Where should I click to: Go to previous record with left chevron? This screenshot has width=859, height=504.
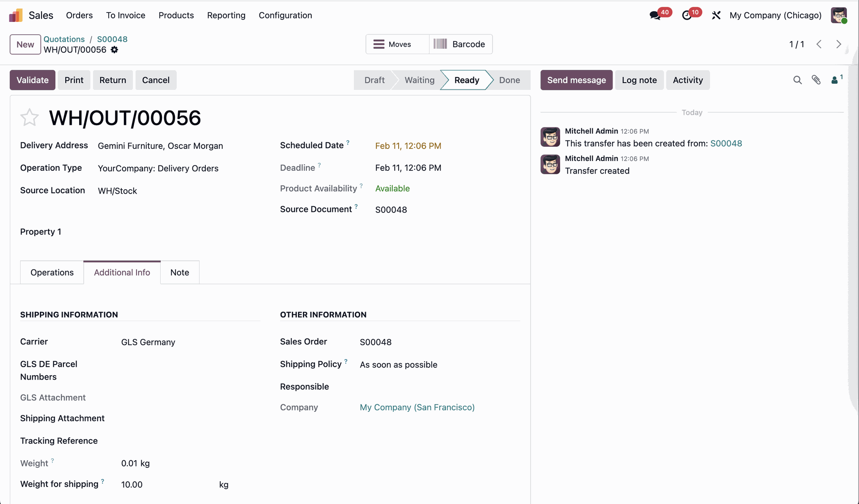pos(819,44)
